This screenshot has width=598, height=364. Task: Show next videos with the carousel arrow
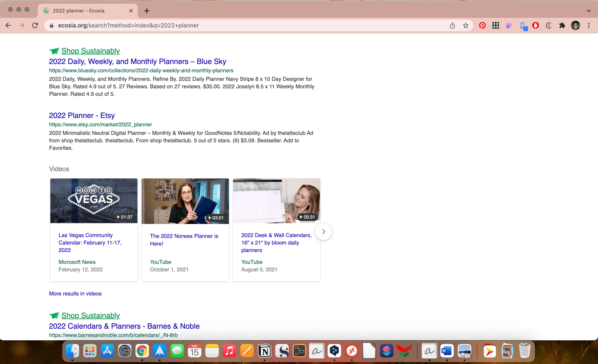tap(323, 232)
